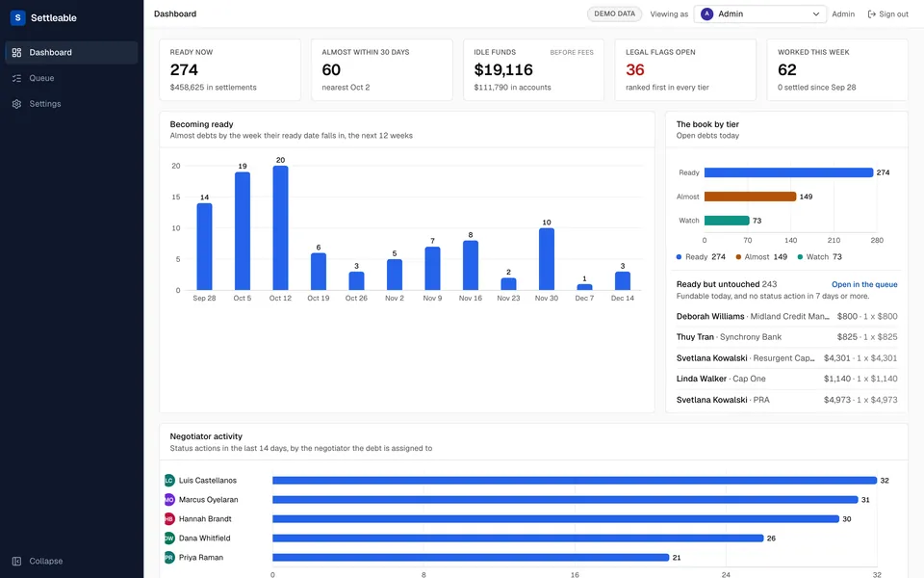Toggle the Almost legend item in tier chart
This screenshot has width=924, height=578.
(x=761, y=256)
